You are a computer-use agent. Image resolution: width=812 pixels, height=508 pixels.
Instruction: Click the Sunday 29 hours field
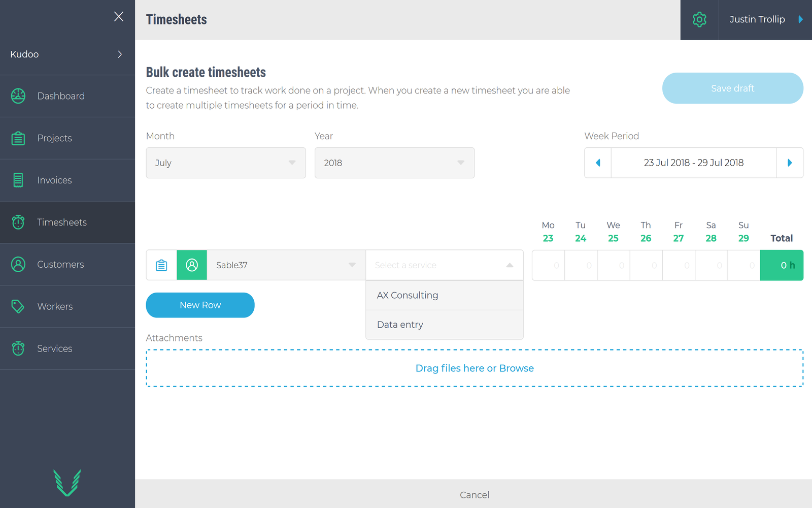tap(744, 265)
